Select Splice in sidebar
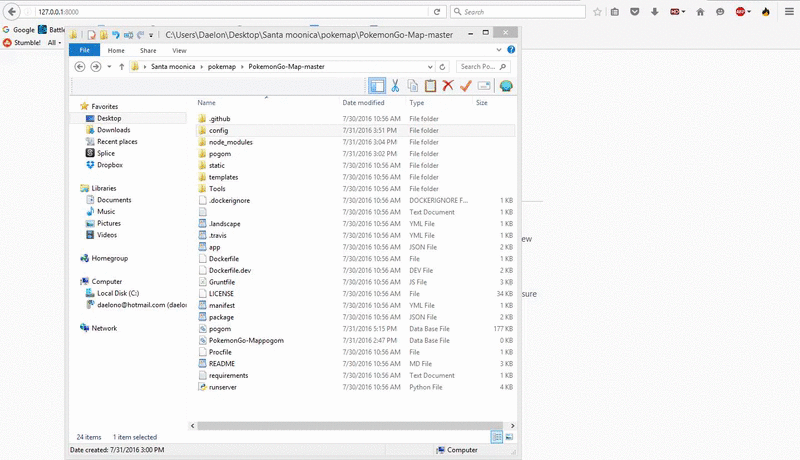Viewport: 800px width, 460px height. pyautogui.click(x=106, y=153)
